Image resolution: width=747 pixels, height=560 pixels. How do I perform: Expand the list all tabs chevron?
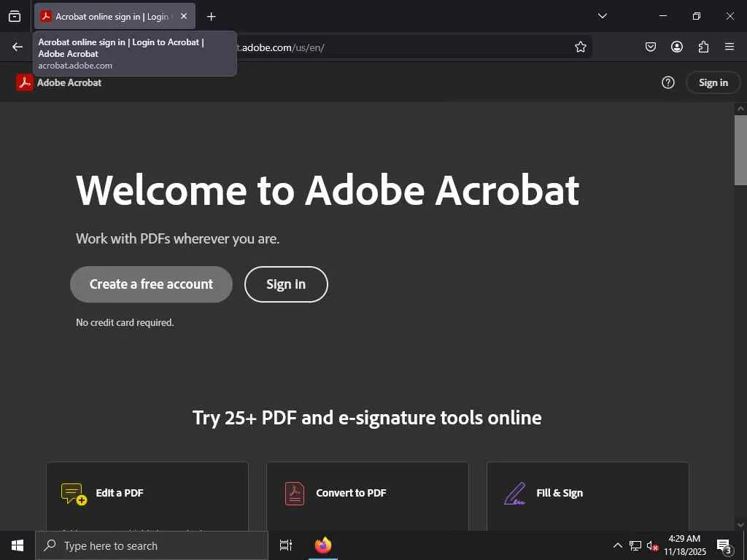click(602, 16)
